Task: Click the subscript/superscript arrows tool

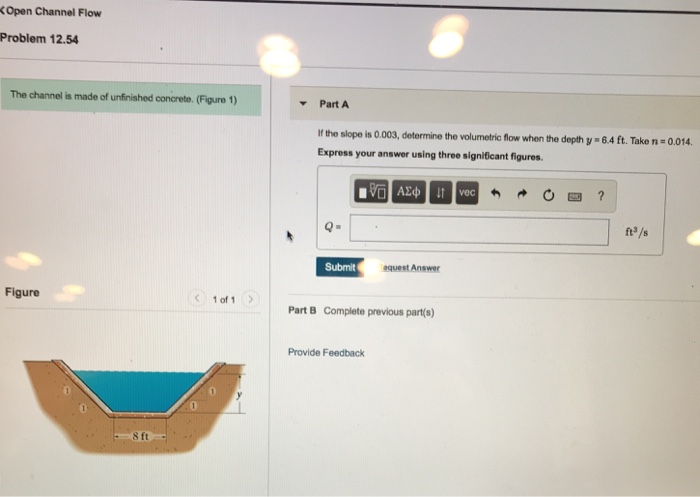Action: (441, 192)
